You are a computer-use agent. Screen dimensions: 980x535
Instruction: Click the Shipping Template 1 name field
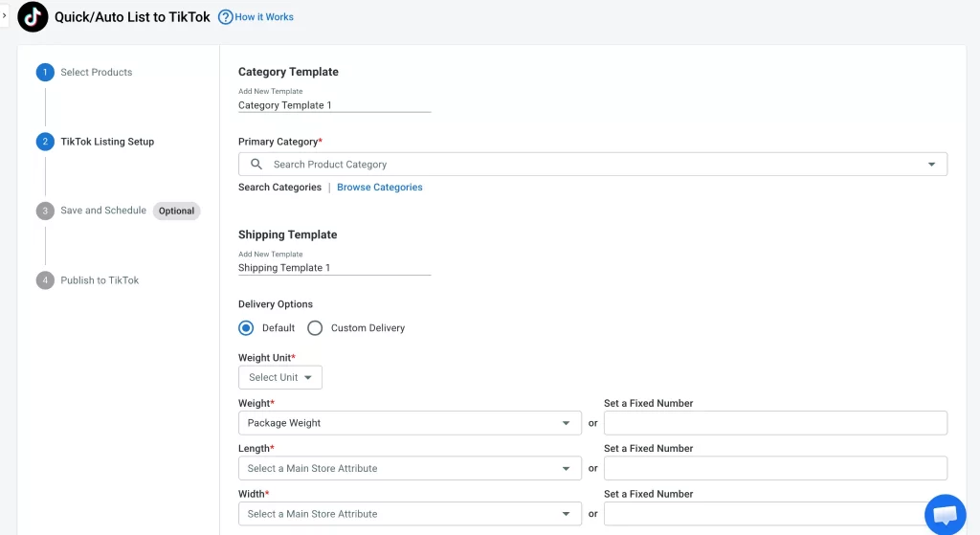pyautogui.click(x=334, y=268)
